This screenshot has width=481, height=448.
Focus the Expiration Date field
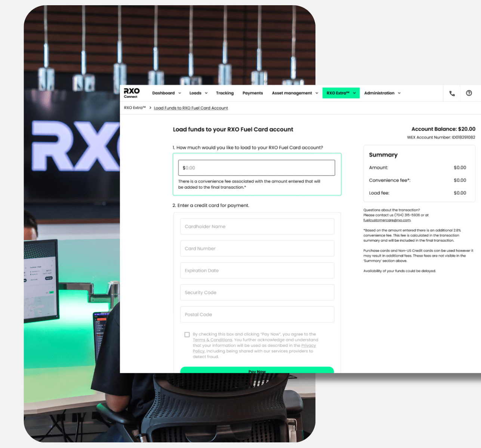(257, 271)
